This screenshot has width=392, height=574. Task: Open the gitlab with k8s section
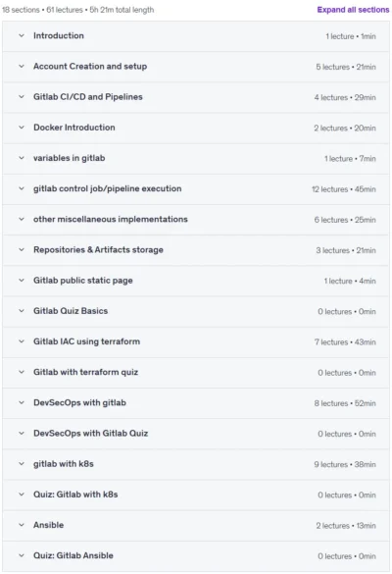[196, 464]
